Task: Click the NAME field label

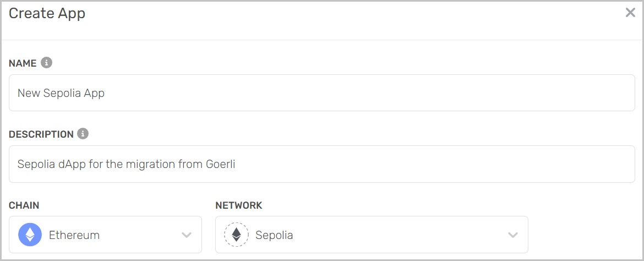Action: tap(23, 63)
